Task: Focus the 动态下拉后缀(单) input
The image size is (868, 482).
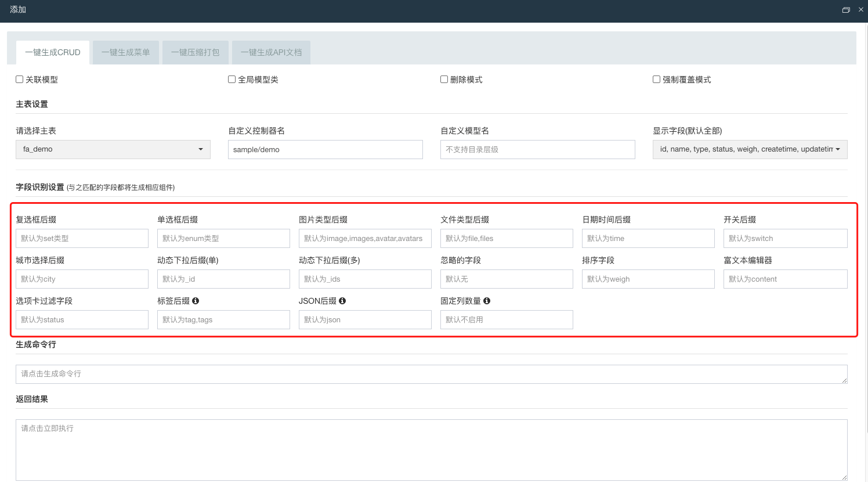Action: coord(223,279)
